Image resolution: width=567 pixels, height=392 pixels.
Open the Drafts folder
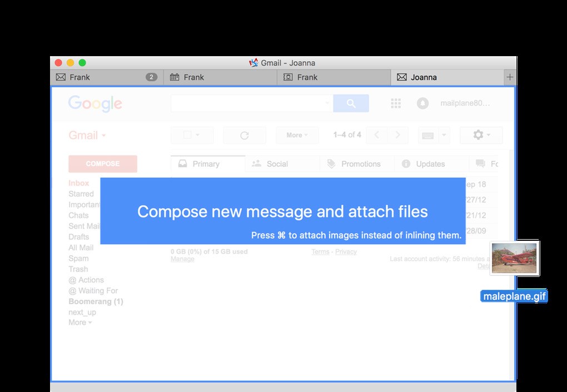[79, 237]
